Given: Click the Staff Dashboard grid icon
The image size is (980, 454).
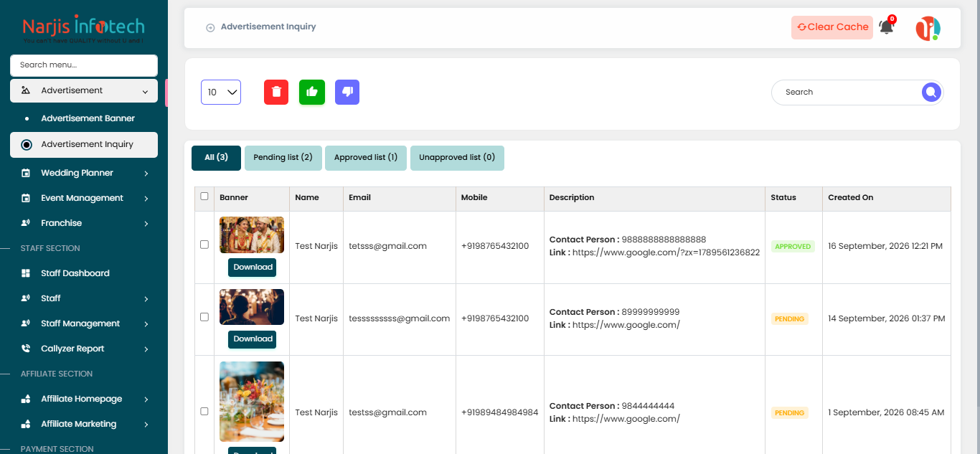Looking at the screenshot, I should tap(26, 273).
